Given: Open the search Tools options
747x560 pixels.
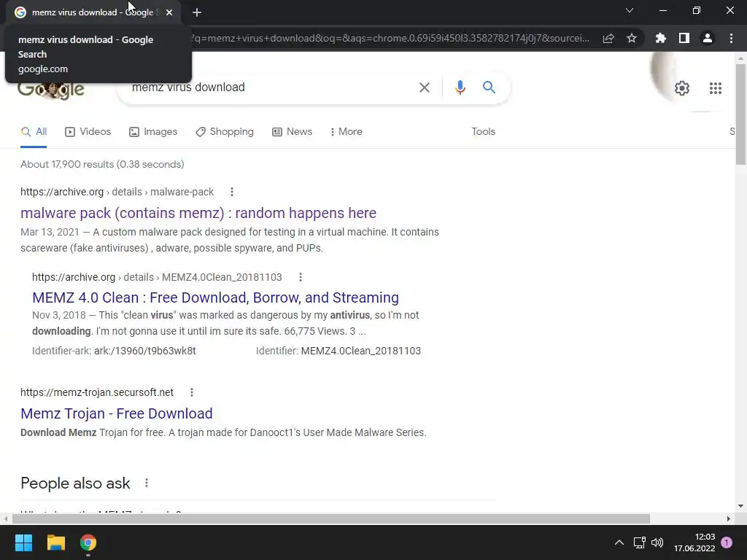Looking at the screenshot, I should tap(483, 132).
